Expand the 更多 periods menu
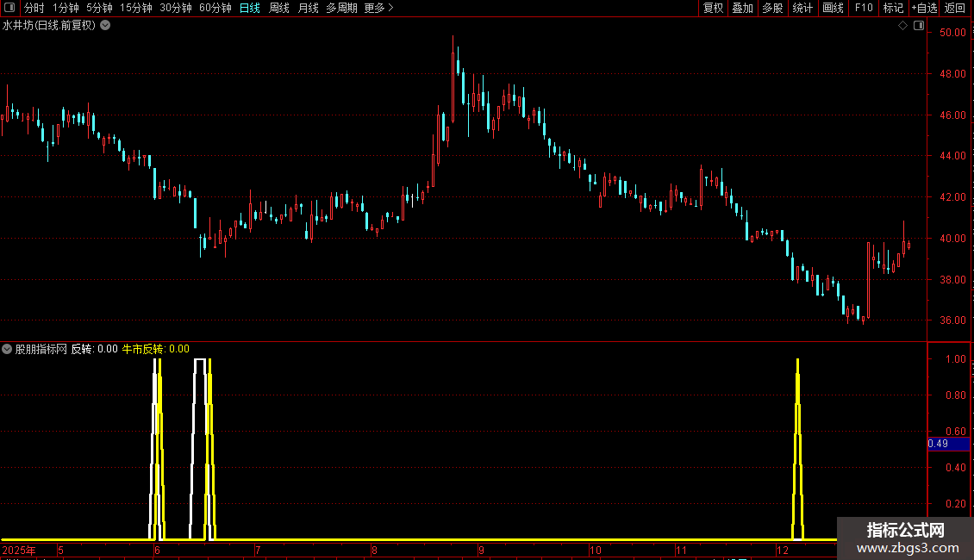 (x=379, y=8)
